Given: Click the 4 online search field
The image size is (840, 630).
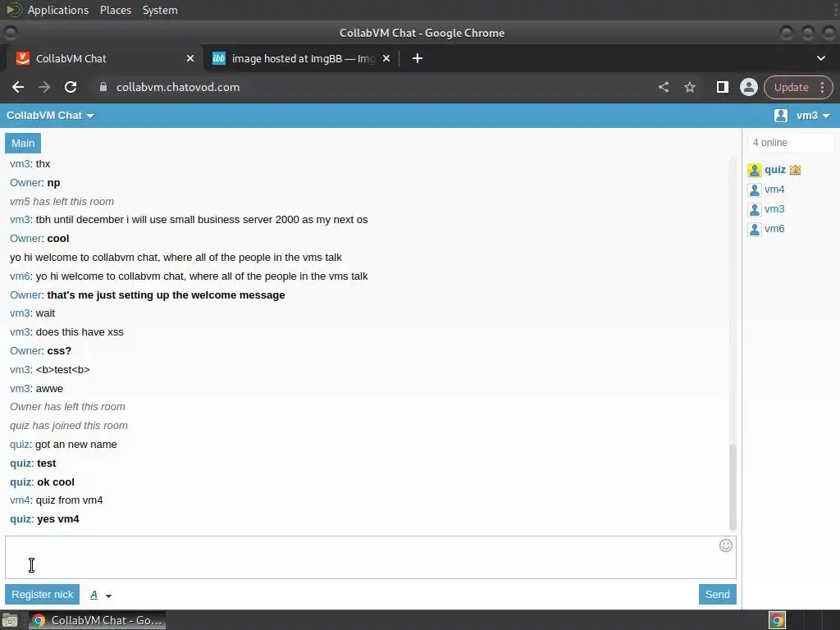Looking at the screenshot, I should tap(791, 143).
